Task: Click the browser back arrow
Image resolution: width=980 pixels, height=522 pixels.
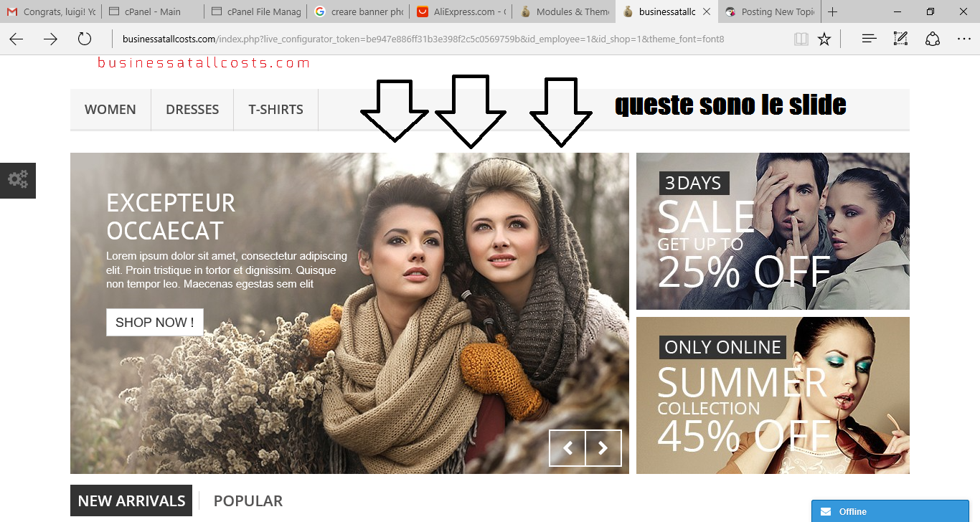Action: click(17, 39)
